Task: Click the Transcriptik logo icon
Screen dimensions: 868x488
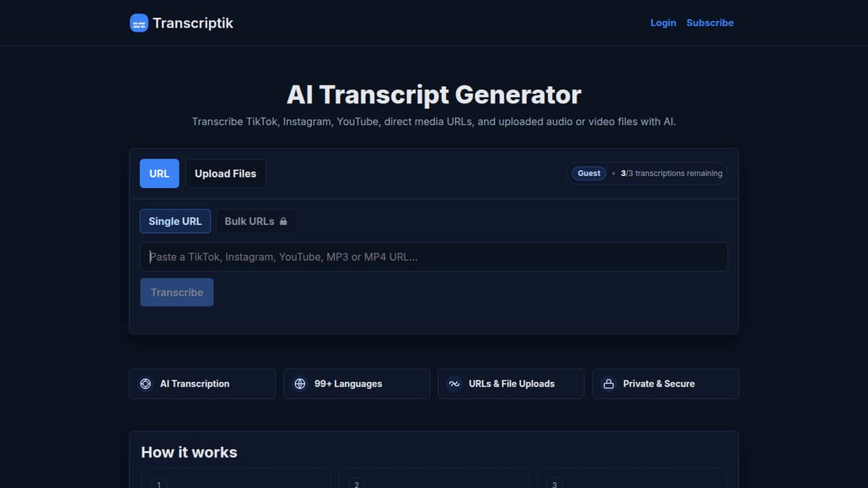Action: tap(139, 23)
